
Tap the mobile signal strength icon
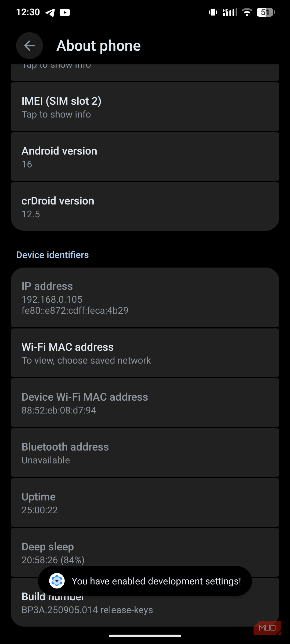pyautogui.click(x=230, y=12)
